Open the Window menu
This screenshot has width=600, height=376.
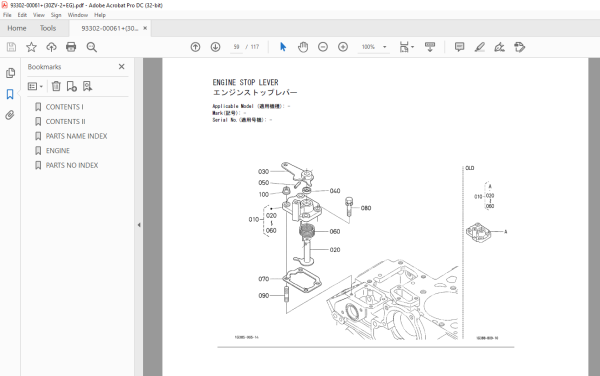pyautogui.click(x=78, y=15)
